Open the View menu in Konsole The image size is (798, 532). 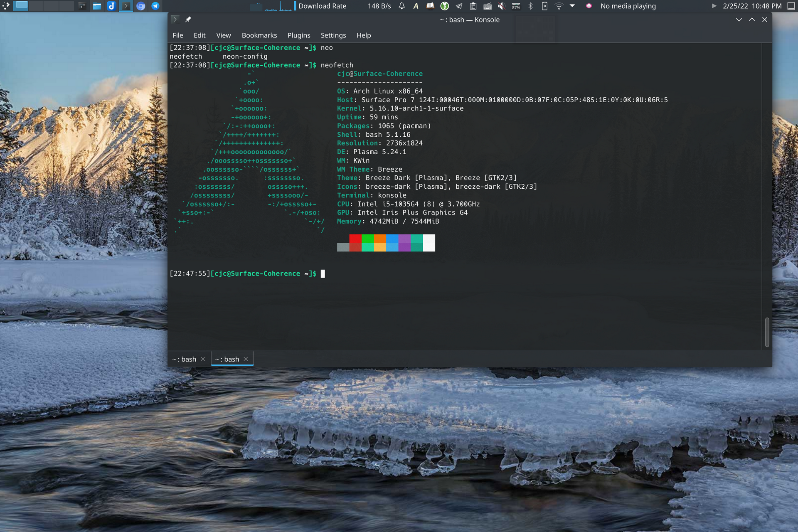tap(223, 35)
